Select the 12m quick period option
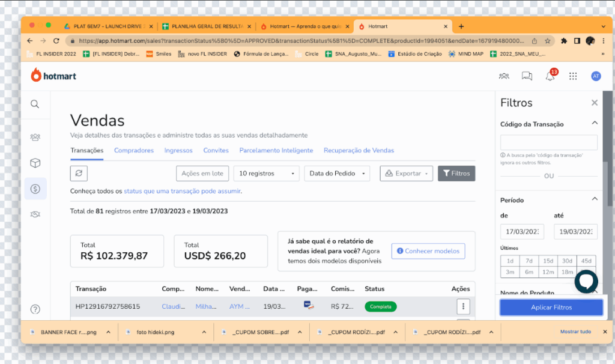 (548, 272)
